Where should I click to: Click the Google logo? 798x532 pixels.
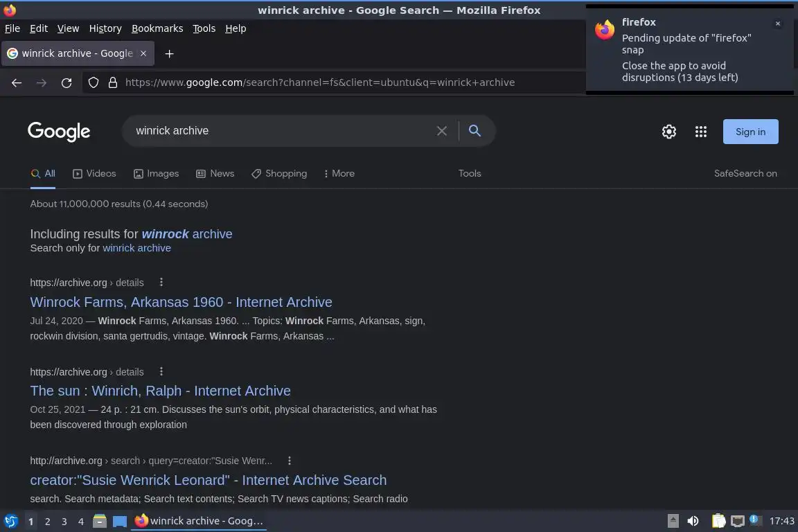coord(59,132)
